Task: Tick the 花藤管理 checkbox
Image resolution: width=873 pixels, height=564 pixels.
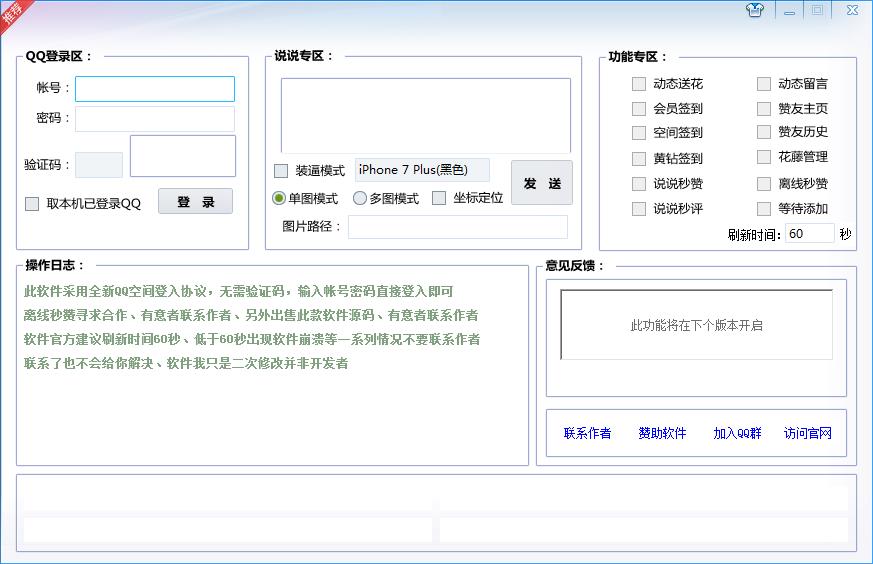Action: point(764,157)
